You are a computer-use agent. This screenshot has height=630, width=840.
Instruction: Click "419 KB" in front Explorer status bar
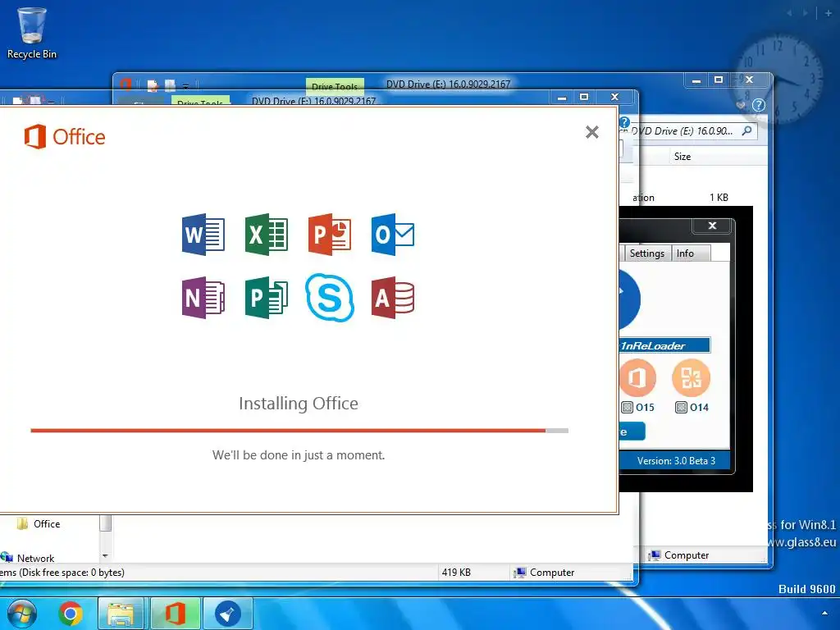456,572
